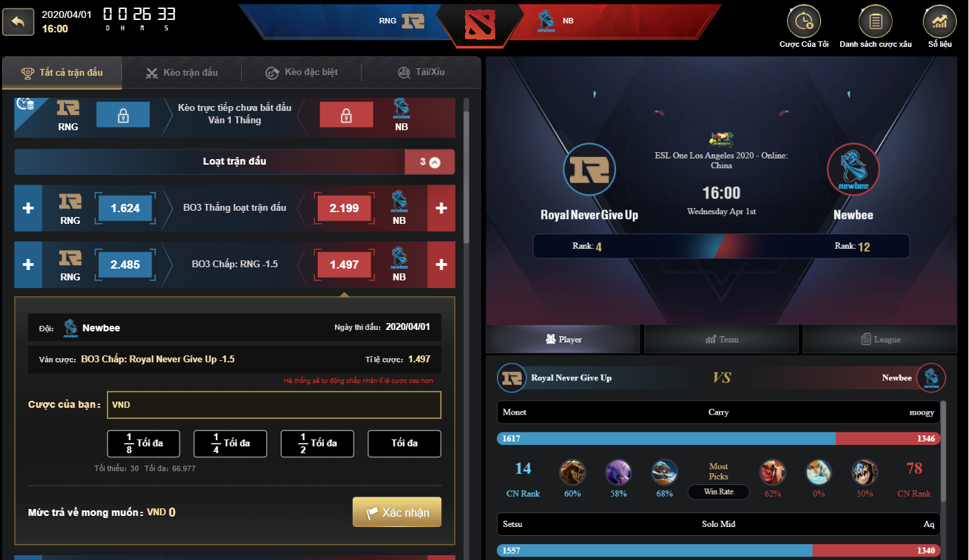Open the Cược Của Tôi clock icon
This screenshot has width=969, height=560.
click(804, 21)
